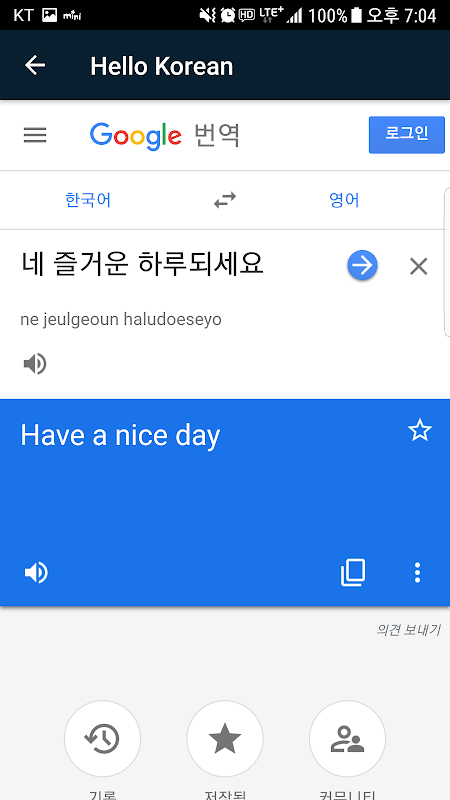The width and height of the screenshot is (450, 800).
Task: Submit translation with blue arrow button
Action: (362, 266)
